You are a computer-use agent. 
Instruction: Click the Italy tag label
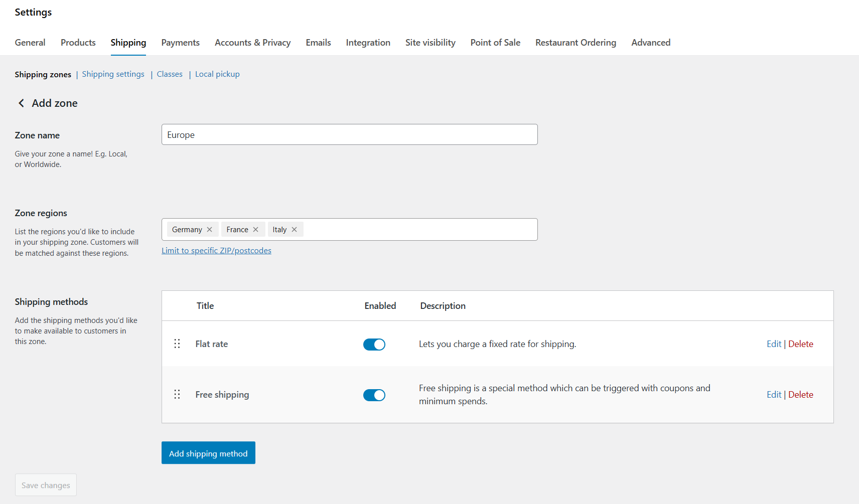coord(279,230)
